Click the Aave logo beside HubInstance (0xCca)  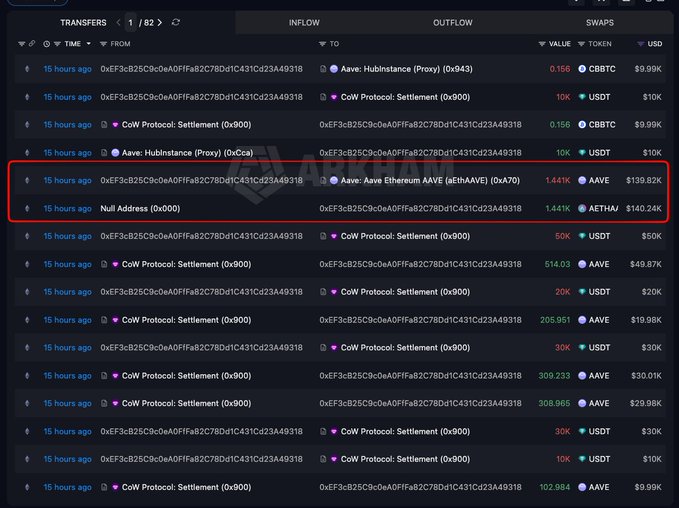[x=115, y=152]
